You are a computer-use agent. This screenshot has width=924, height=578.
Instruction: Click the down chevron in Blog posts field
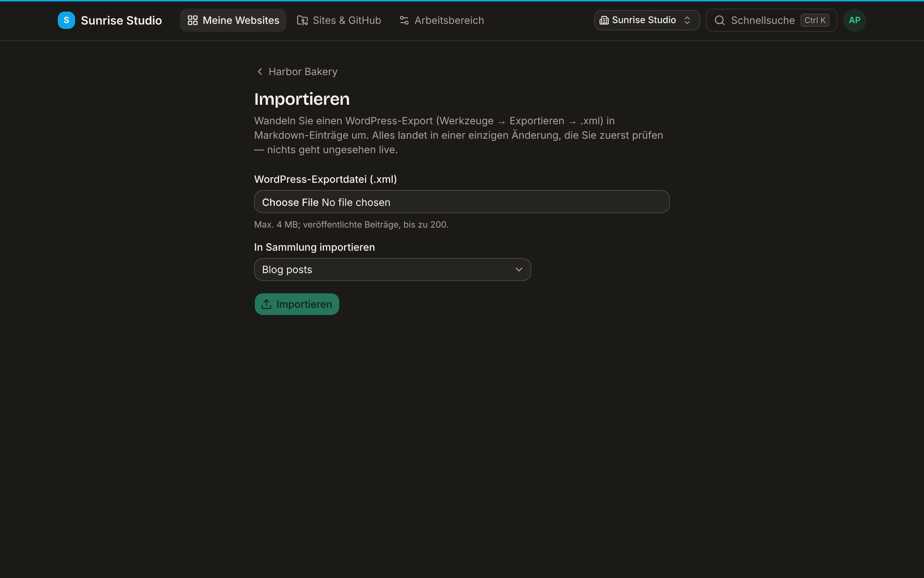pos(519,269)
